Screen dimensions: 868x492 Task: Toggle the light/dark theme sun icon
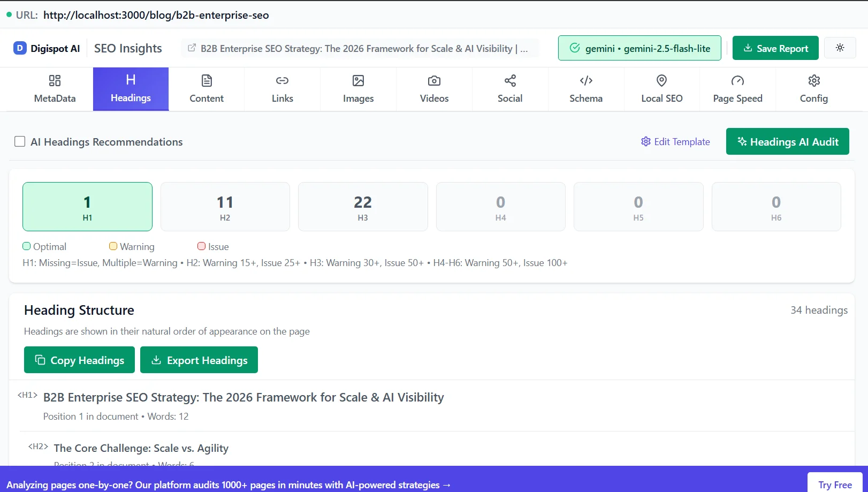click(840, 48)
